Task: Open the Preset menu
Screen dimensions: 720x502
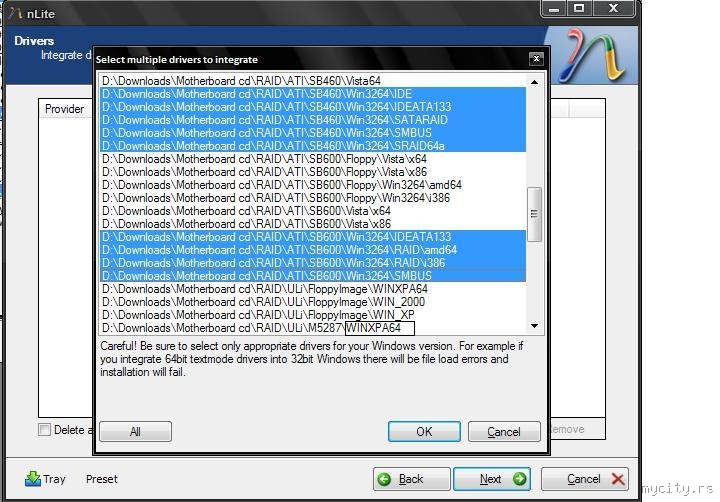Action: (x=101, y=479)
